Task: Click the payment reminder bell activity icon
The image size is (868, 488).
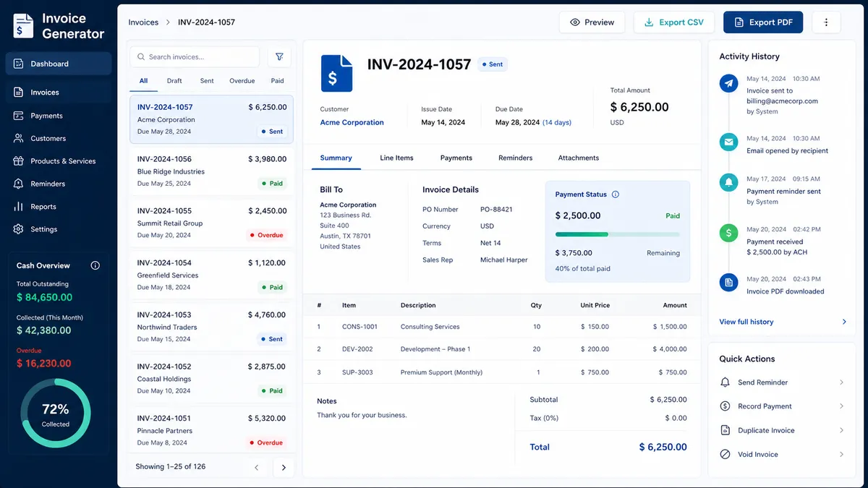Action: tap(728, 181)
